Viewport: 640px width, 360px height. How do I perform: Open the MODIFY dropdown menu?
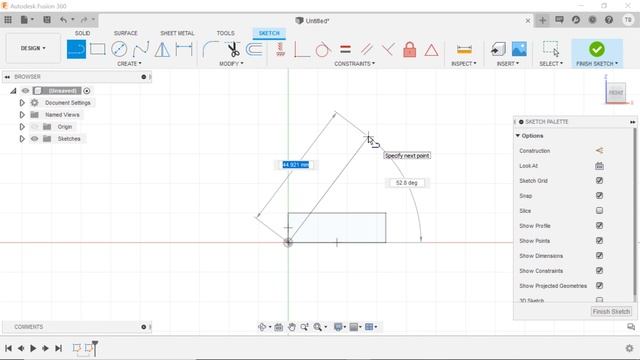(x=231, y=64)
